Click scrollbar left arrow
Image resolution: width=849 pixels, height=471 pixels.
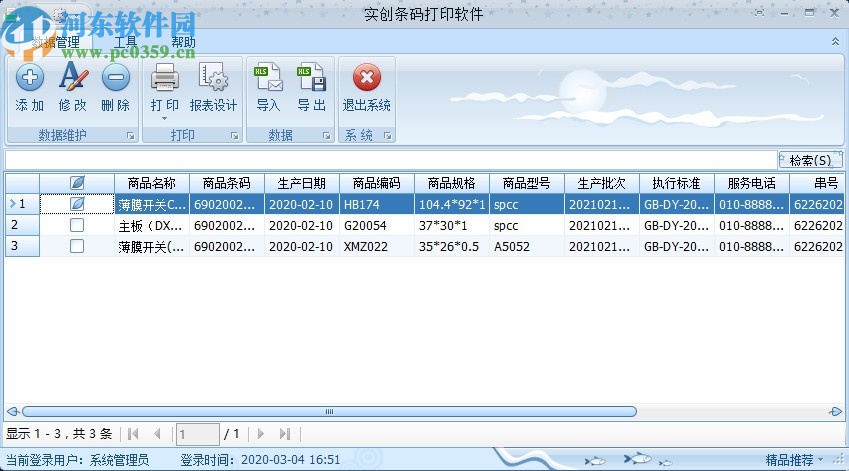13,412
